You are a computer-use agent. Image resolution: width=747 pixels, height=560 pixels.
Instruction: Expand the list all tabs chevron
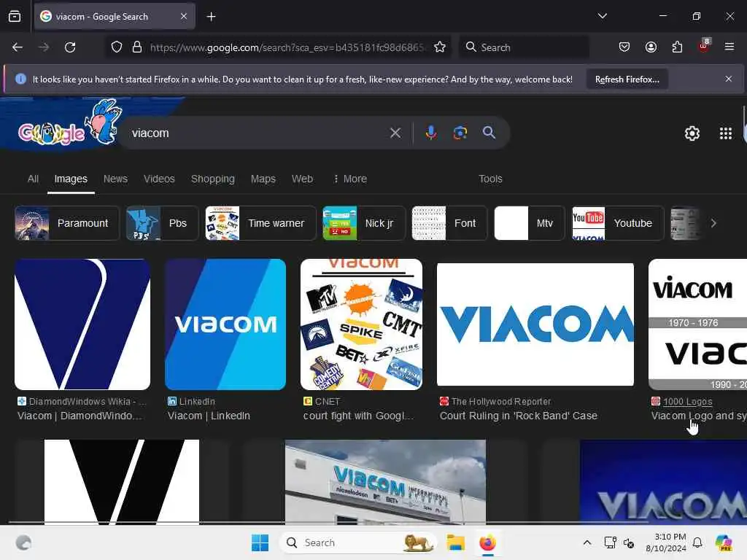[x=602, y=16]
